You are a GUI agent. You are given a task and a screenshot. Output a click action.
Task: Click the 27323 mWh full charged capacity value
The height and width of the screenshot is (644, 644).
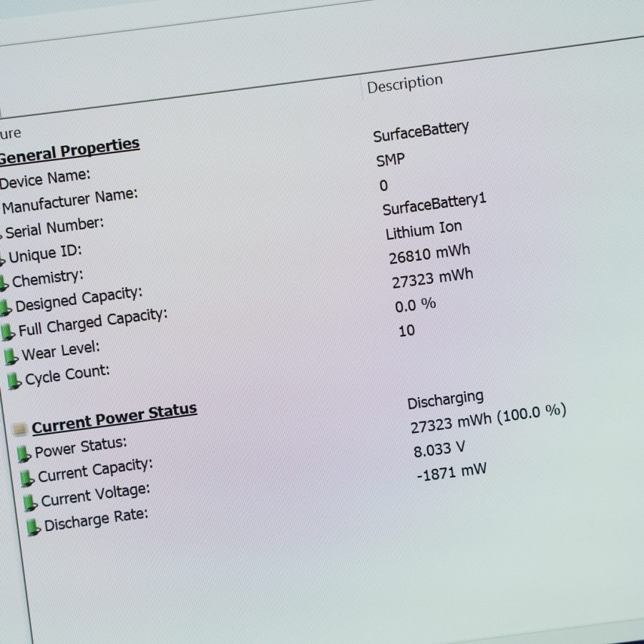[x=432, y=279]
